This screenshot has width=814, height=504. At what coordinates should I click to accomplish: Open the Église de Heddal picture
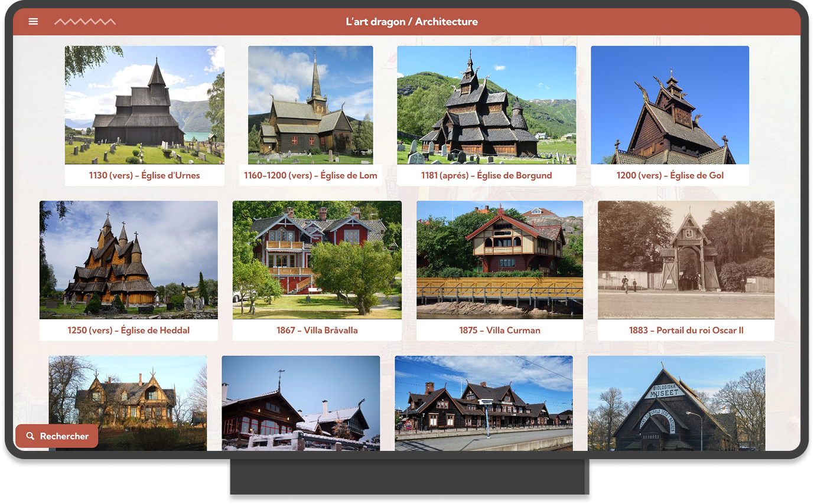pyautogui.click(x=128, y=260)
